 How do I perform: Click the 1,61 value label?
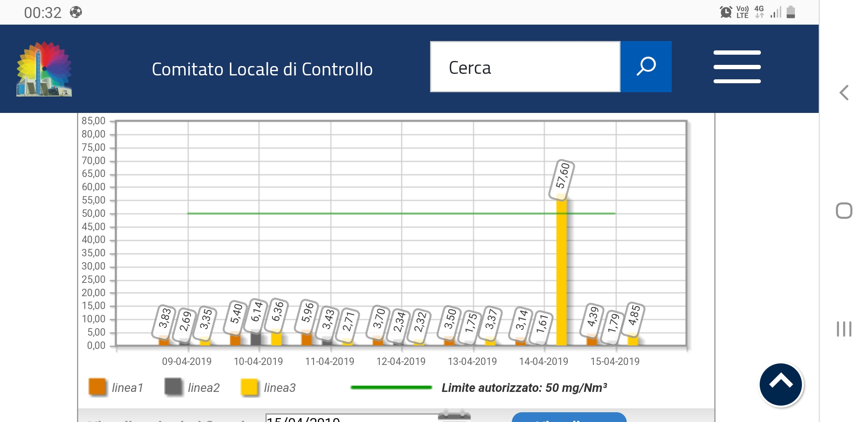tap(542, 328)
